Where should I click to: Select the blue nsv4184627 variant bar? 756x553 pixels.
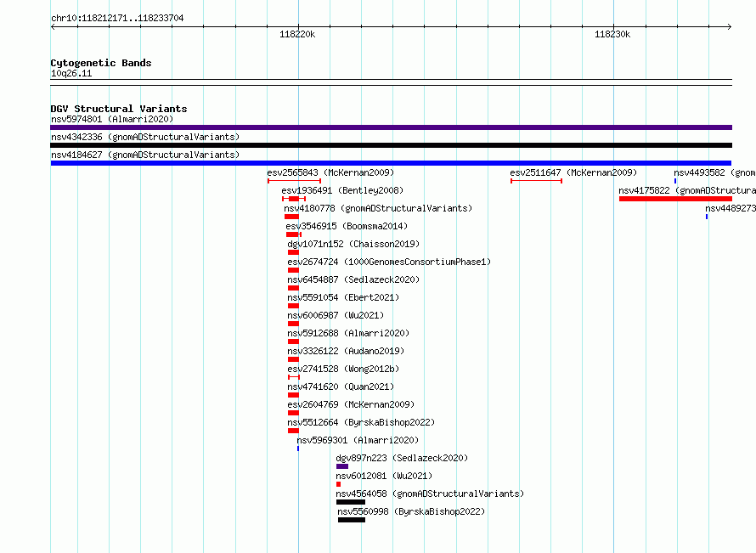391,163
